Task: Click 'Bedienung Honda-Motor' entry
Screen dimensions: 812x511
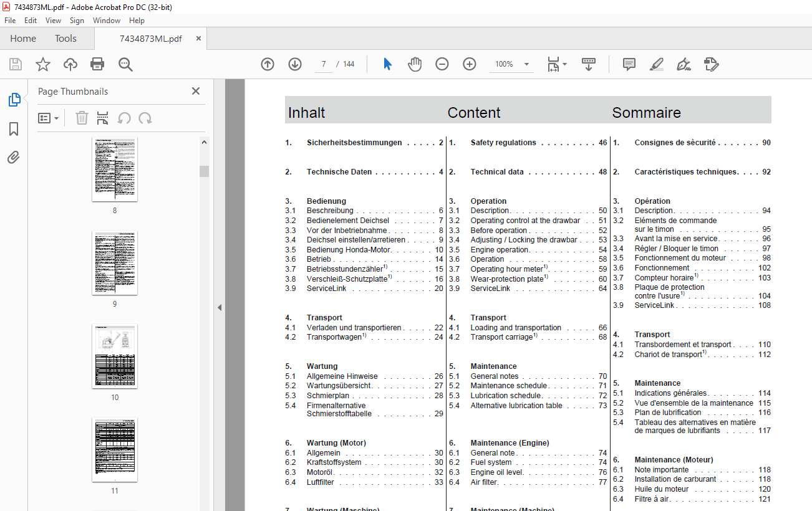Action: [349, 250]
